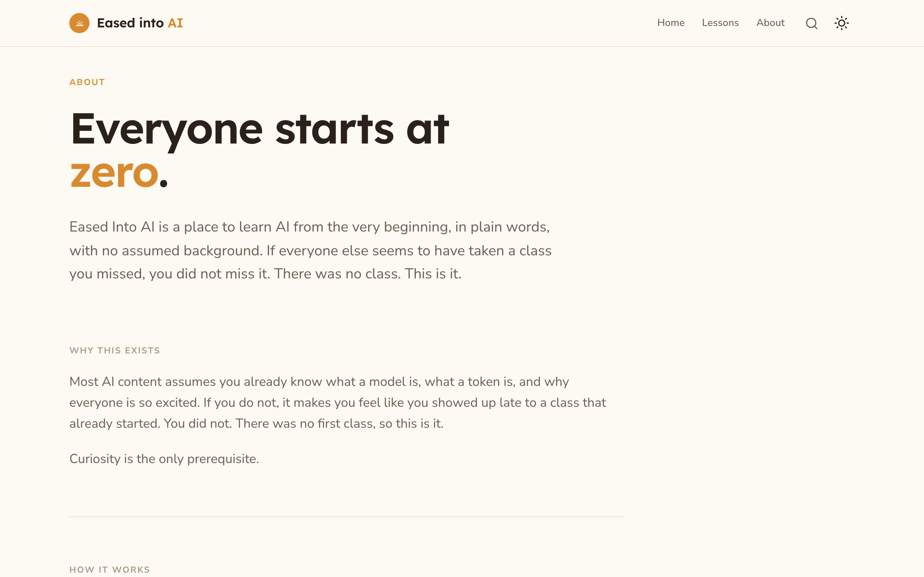The width and height of the screenshot is (924, 577).
Task: Click the orange "AI" in the site title
Action: [175, 23]
